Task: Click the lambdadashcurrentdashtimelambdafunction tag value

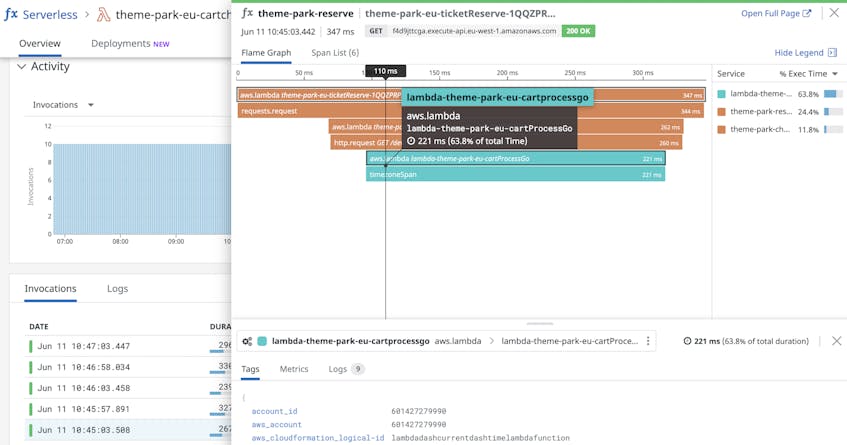Action: point(481,438)
